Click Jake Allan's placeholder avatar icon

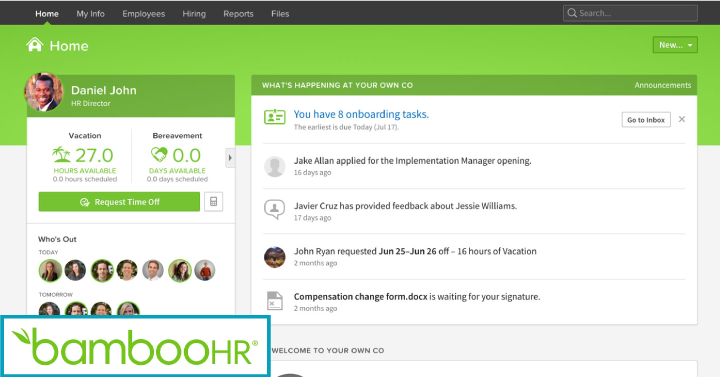click(275, 166)
